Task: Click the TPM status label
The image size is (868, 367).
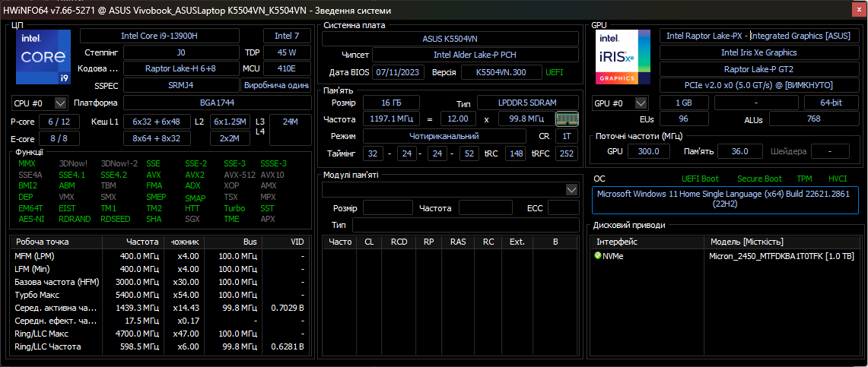Action: pos(804,179)
